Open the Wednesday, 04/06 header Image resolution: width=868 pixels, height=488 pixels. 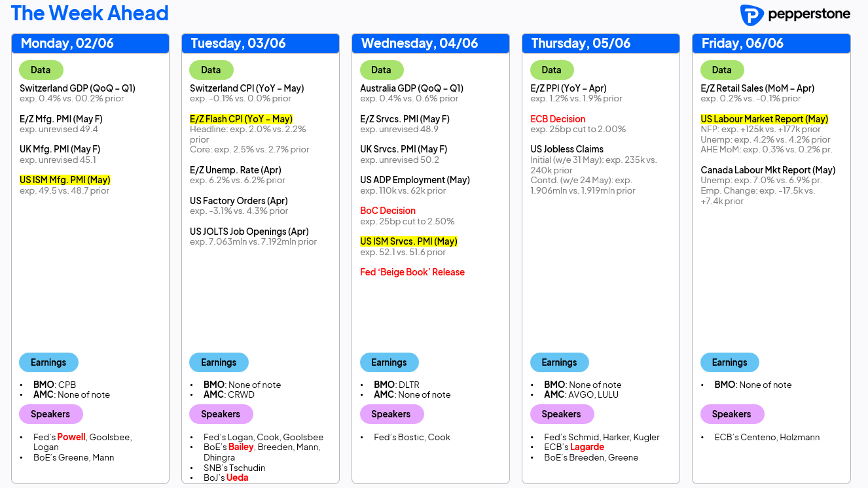coord(431,43)
